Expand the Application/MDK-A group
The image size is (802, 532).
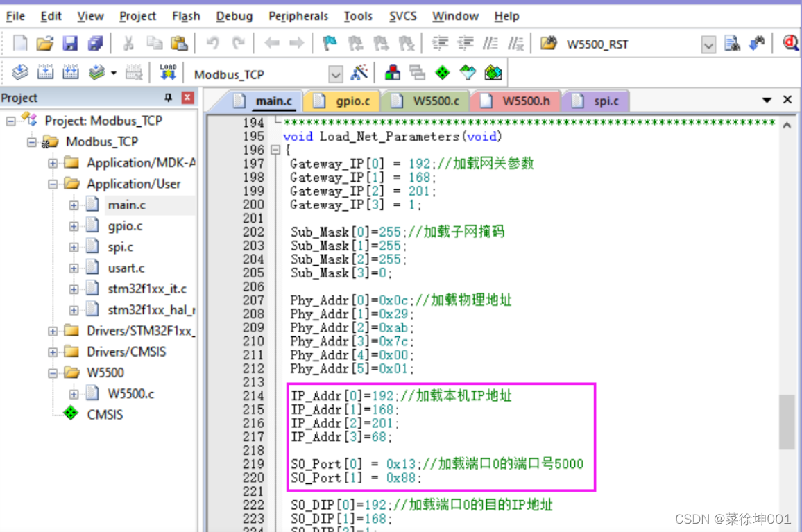click(53, 163)
